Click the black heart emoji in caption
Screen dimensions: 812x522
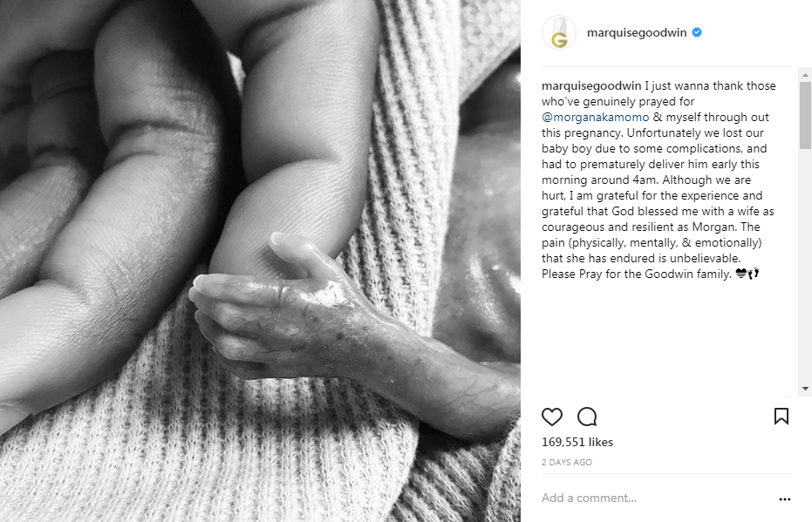pyautogui.click(x=741, y=273)
